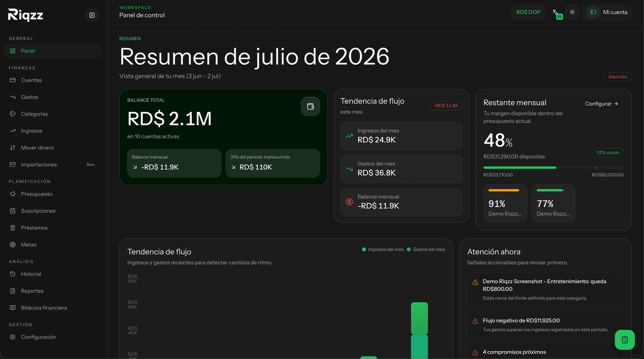Click the 31% del período transcurrido tile
The height and width of the screenshot is (359, 644).
tap(273, 163)
